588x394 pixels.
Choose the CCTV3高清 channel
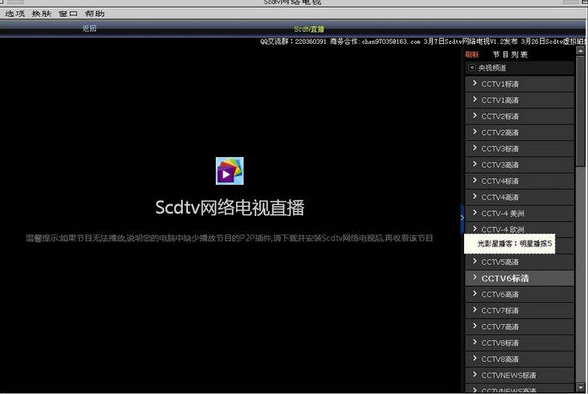[x=520, y=165]
